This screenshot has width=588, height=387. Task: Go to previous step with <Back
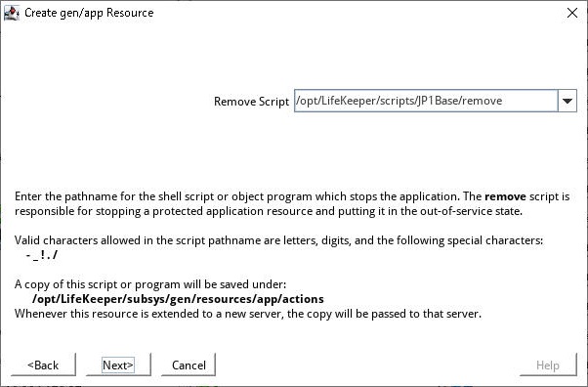click(x=43, y=365)
